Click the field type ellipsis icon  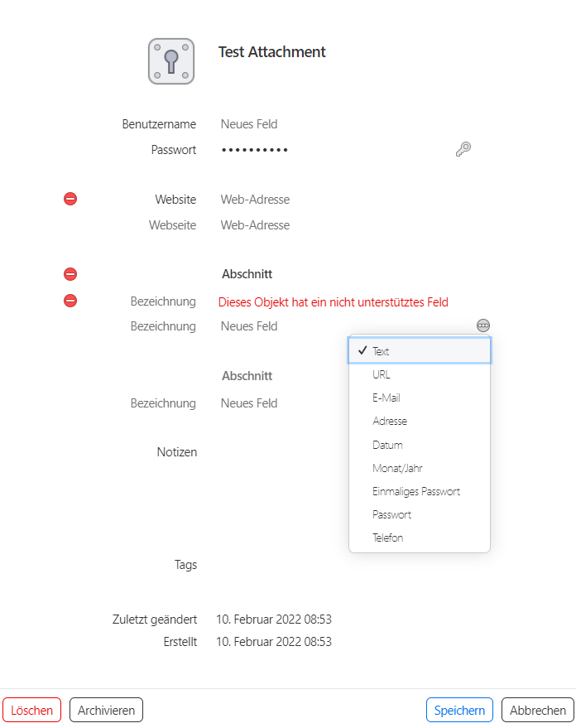tap(483, 326)
